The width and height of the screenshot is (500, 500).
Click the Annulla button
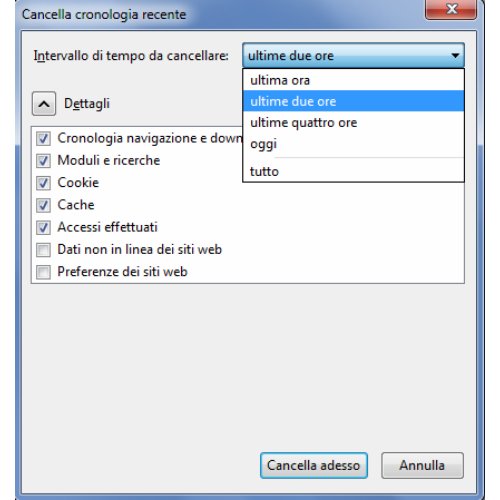[x=422, y=465]
